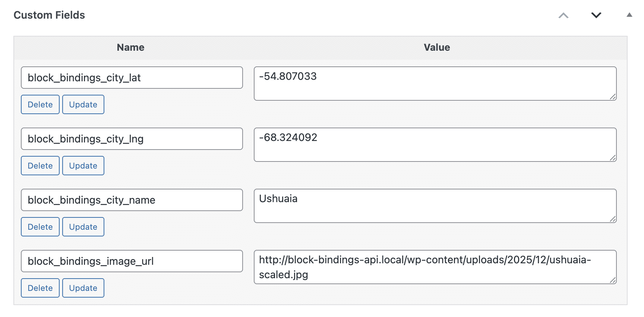
Task: Click the move panel down chevron
Action: [596, 16]
